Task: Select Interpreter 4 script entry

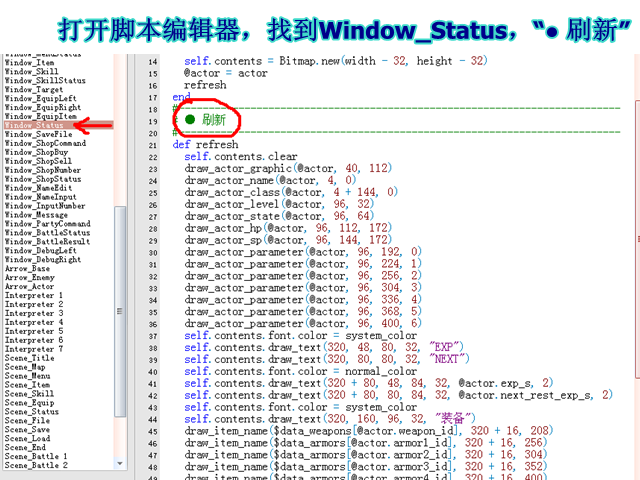Action: pos(34,322)
